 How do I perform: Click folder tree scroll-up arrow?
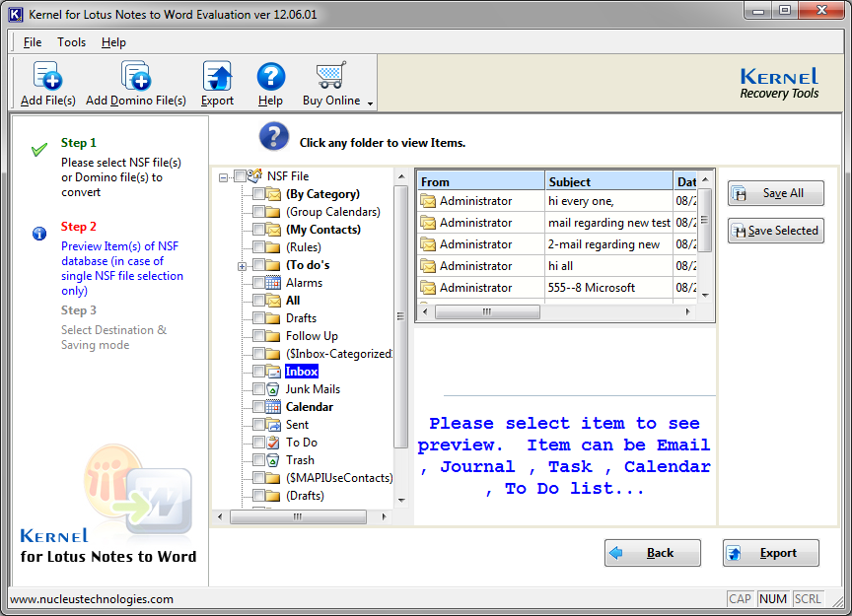pos(401,176)
